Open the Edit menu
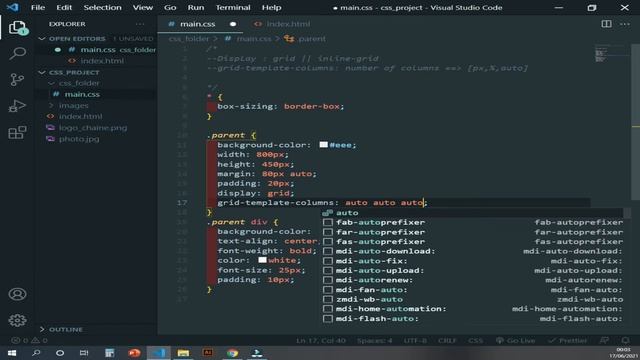640x360 pixels. tap(64, 7)
